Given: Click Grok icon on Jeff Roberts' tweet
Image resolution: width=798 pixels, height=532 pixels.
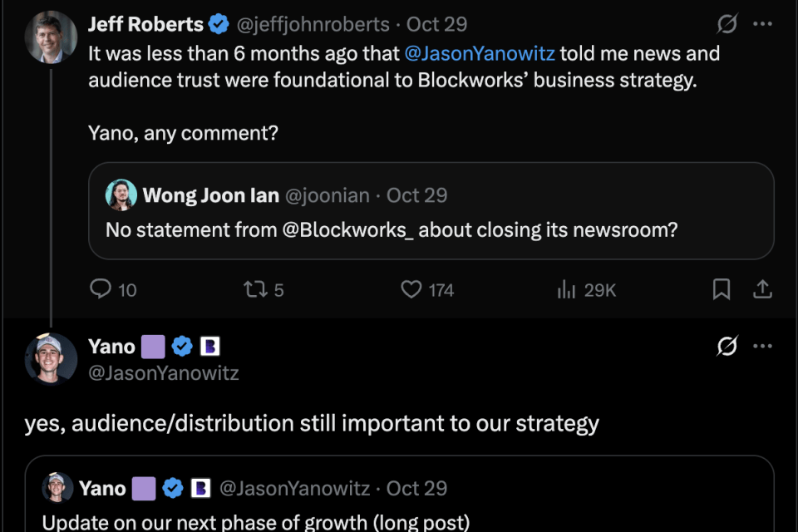Looking at the screenshot, I should click(727, 25).
